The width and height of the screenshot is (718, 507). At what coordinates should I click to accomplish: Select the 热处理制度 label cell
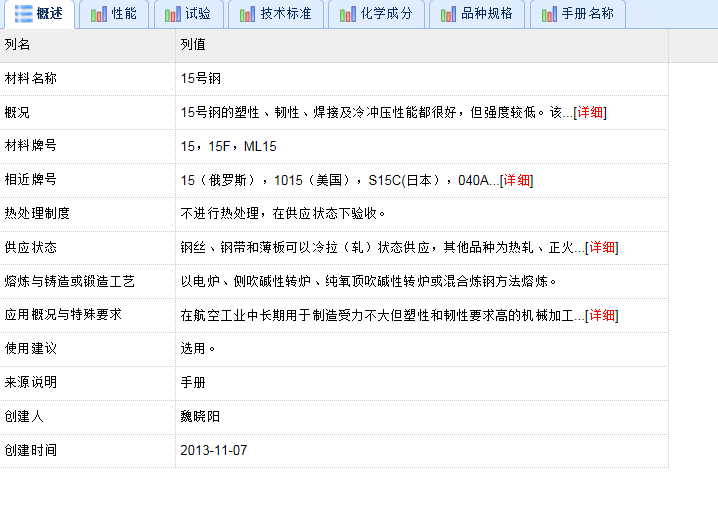coord(87,214)
